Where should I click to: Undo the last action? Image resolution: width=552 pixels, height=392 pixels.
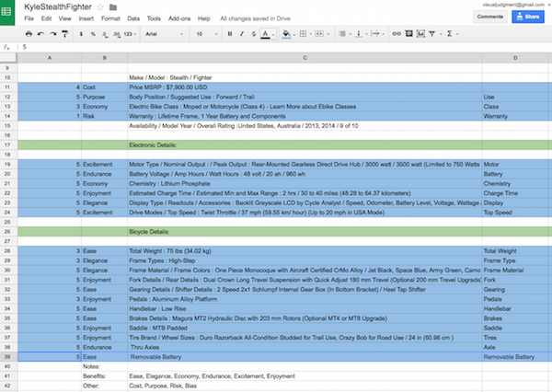(x=40, y=33)
